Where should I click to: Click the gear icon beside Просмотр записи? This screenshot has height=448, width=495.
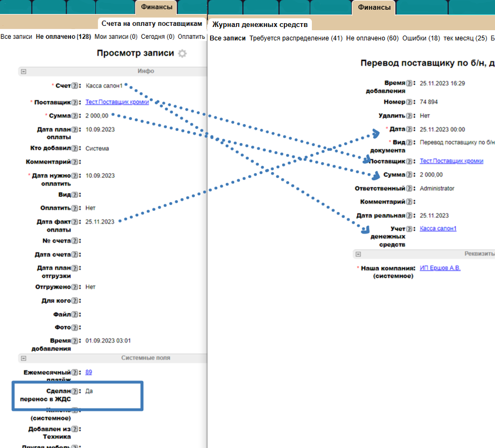[183, 53]
